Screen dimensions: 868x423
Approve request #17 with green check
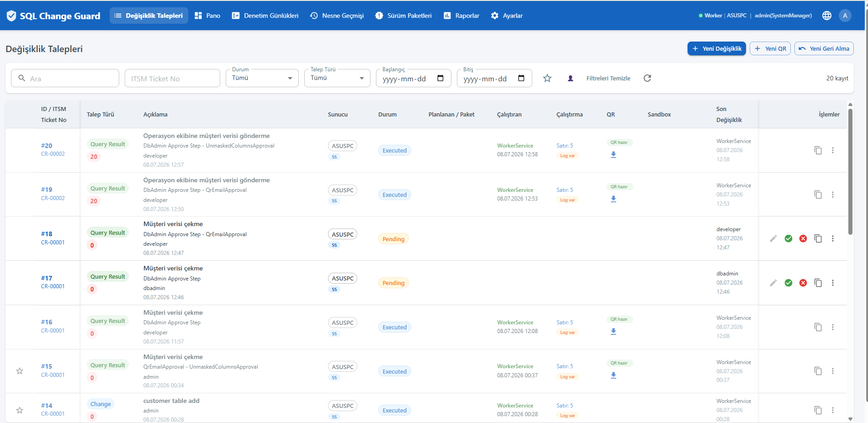click(x=789, y=283)
